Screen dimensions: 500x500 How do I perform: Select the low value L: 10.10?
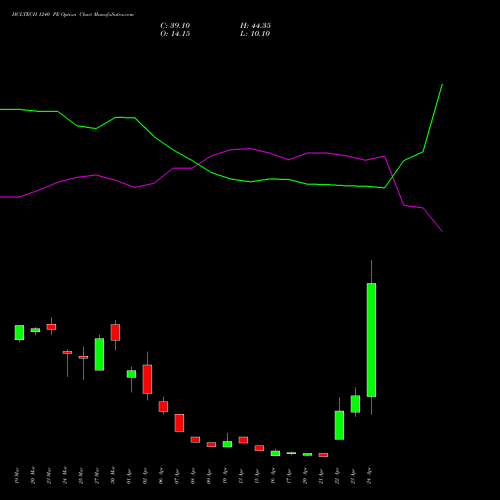[255, 34]
